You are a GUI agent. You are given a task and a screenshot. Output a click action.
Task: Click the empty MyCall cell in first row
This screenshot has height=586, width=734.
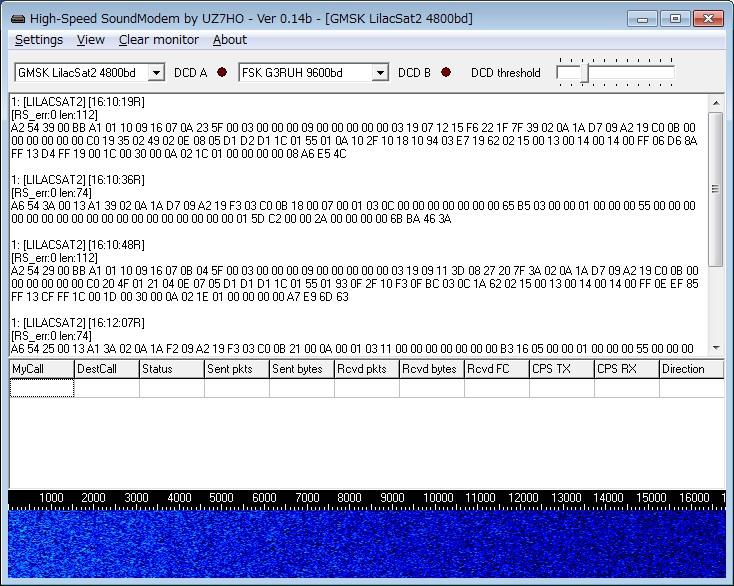[x=42, y=389]
